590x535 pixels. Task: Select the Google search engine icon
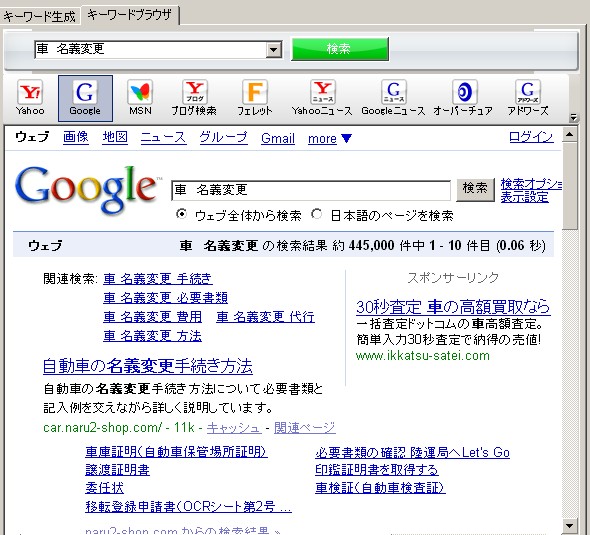[85, 98]
